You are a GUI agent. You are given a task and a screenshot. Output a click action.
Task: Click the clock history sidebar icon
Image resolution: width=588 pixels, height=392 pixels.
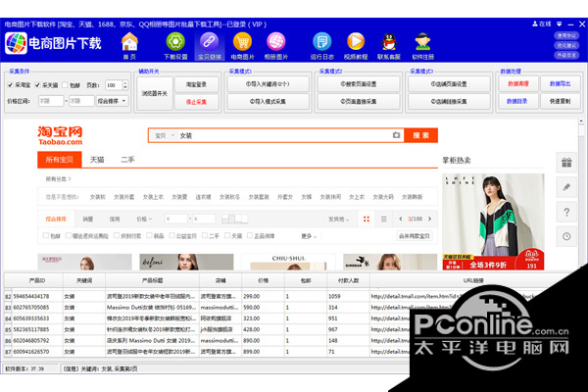(566, 237)
